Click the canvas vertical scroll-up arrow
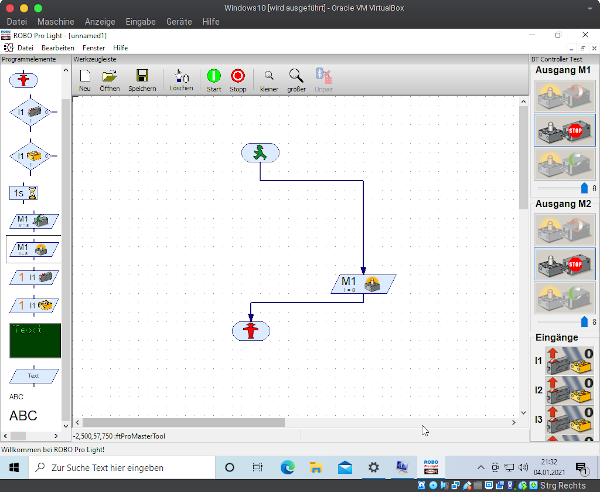 tap(523, 101)
